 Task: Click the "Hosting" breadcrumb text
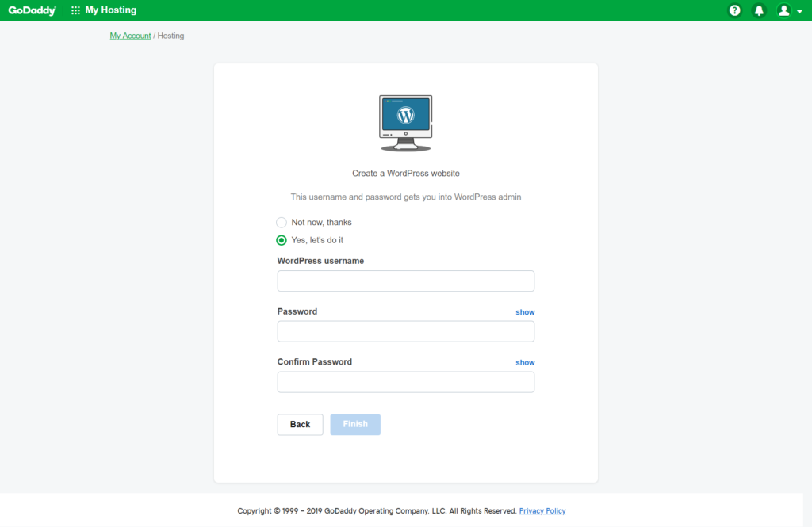pos(171,36)
